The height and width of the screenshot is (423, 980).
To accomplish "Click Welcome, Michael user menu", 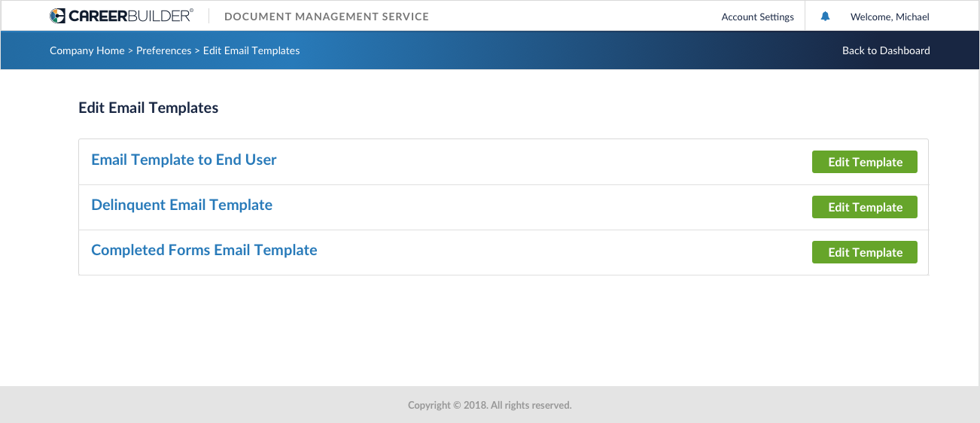I will [890, 17].
